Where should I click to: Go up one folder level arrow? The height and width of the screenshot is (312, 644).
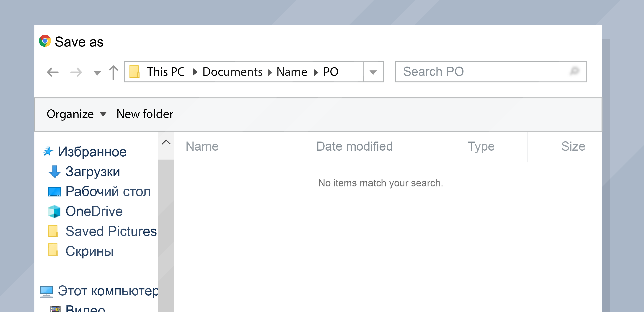(113, 72)
